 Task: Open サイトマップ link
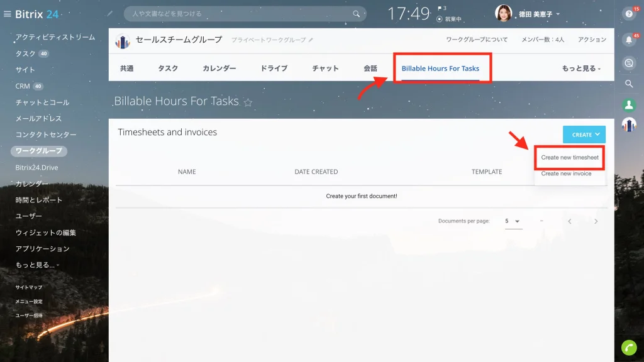(29, 287)
